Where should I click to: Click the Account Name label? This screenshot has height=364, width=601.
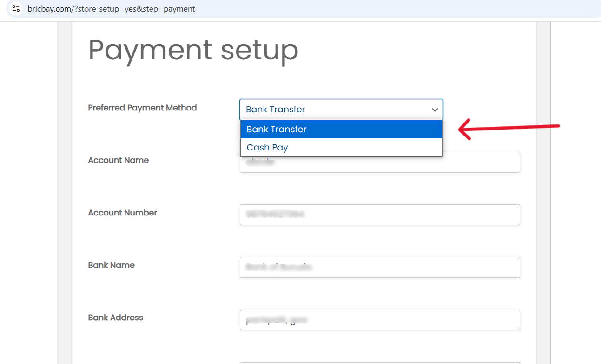click(x=118, y=160)
